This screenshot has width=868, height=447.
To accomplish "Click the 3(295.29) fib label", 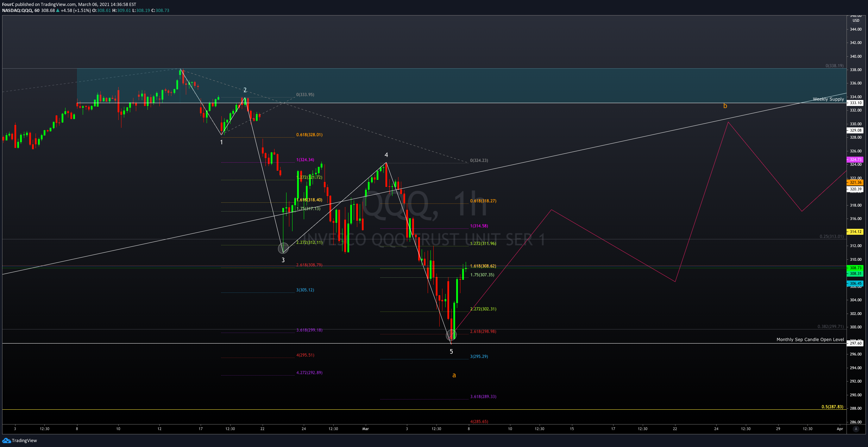I will tap(479, 357).
